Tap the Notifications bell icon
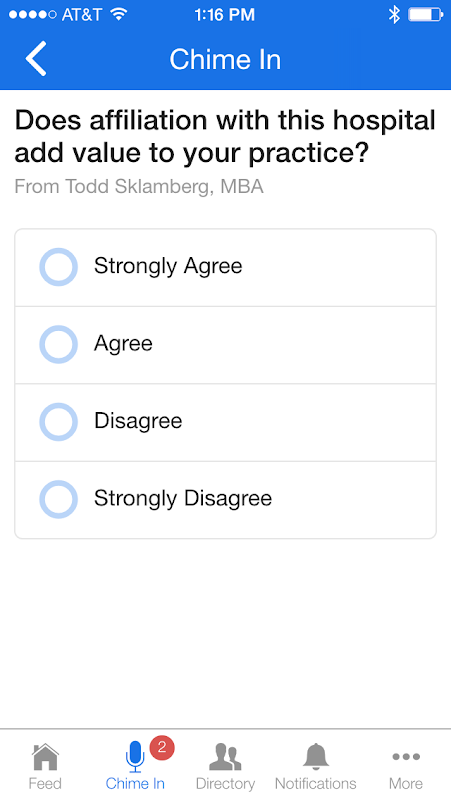 316,756
